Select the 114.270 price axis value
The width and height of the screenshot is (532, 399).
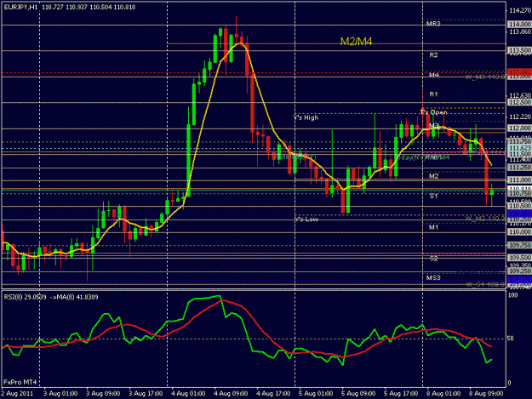click(x=519, y=11)
